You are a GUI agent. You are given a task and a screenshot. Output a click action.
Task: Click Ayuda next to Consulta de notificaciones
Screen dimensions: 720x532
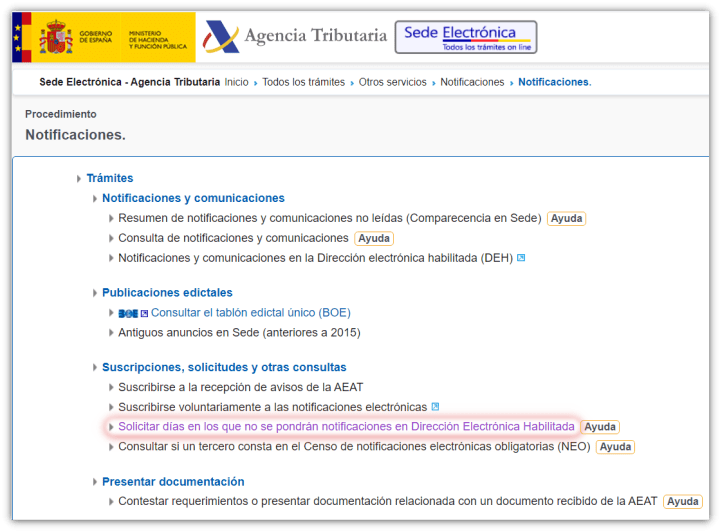374,239
